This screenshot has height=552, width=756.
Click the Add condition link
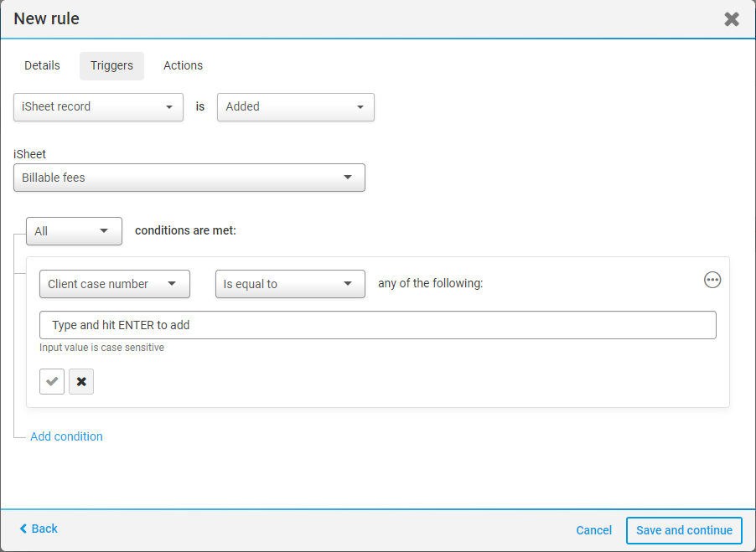click(x=66, y=436)
